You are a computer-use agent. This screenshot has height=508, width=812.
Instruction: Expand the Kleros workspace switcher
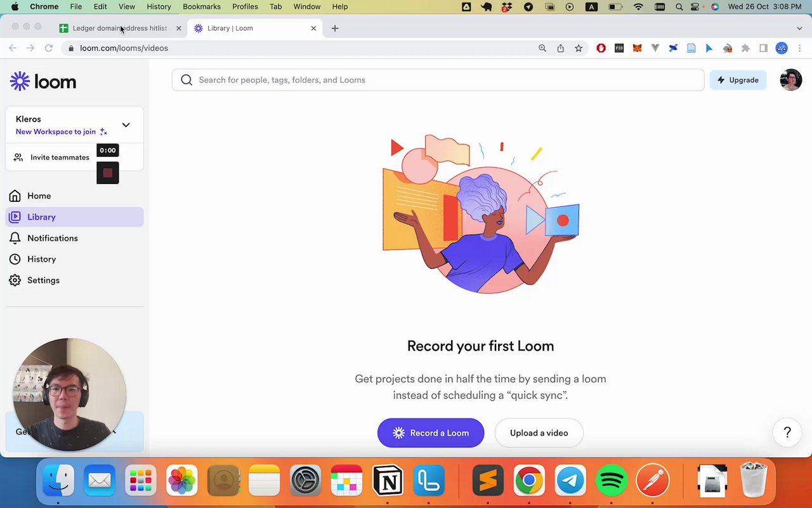click(x=126, y=125)
